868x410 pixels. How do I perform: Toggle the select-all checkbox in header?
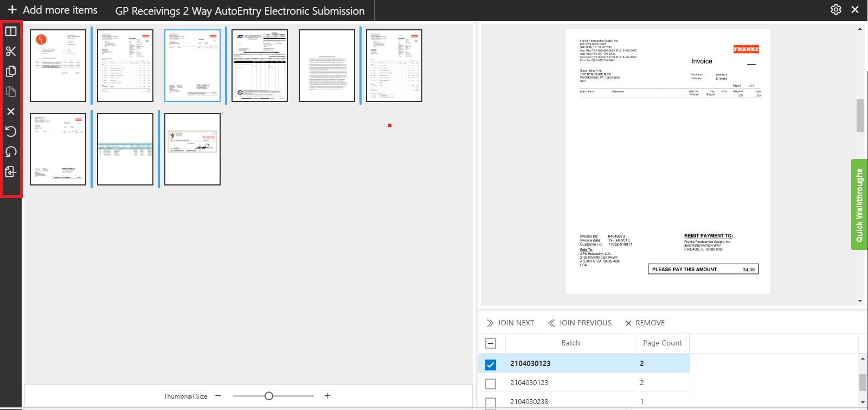491,343
